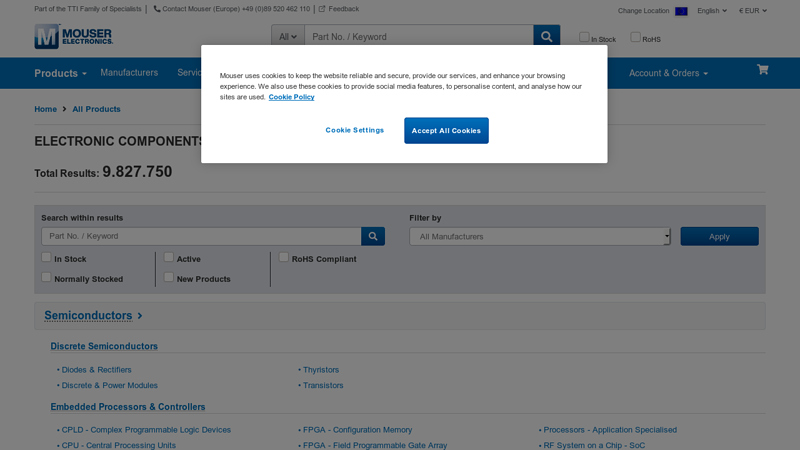This screenshot has height=450, width=800.
Task: Click the search within results magnifier
Action: point(373,236)
